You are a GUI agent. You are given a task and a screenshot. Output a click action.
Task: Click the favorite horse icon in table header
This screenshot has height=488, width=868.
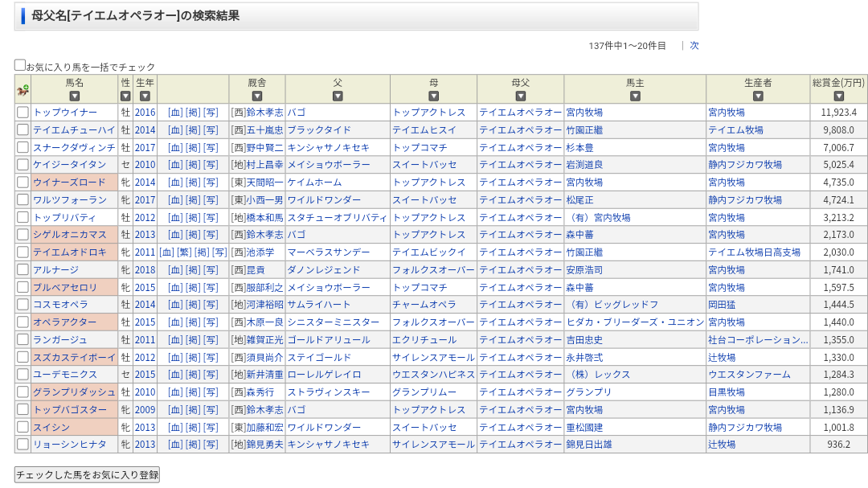(x=23, y=90)
